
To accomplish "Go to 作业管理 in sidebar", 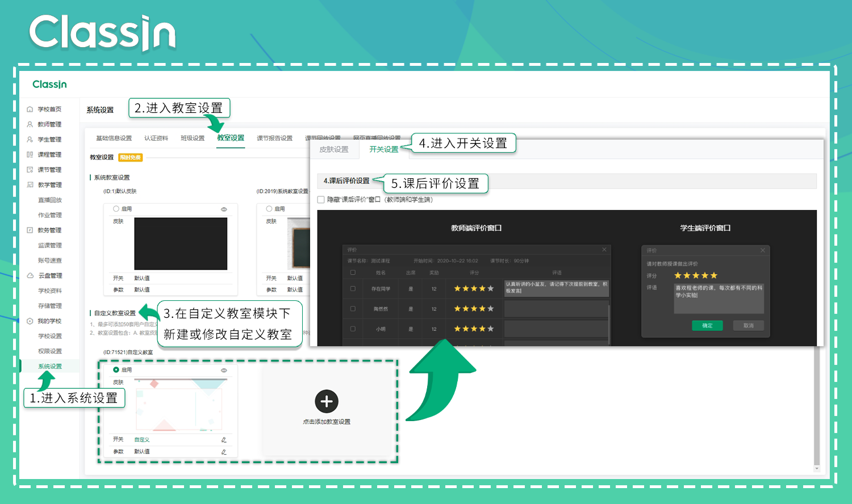I will 50,215.
